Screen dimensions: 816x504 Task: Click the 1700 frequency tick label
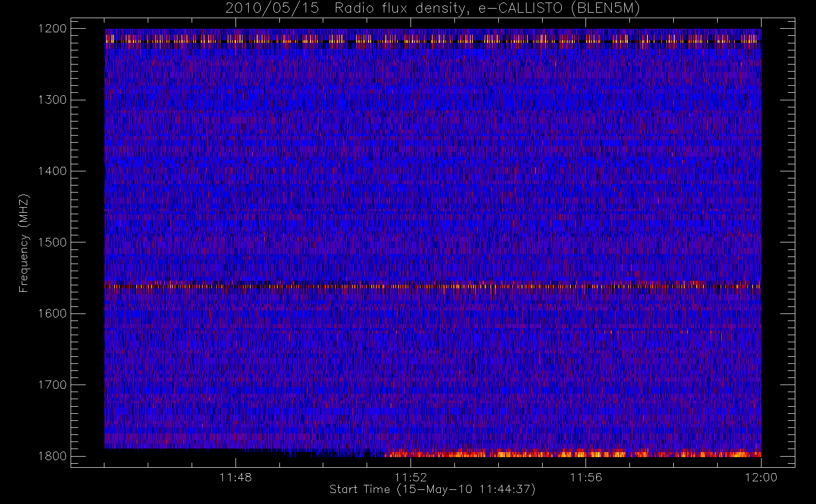click(x=52, y=385)
